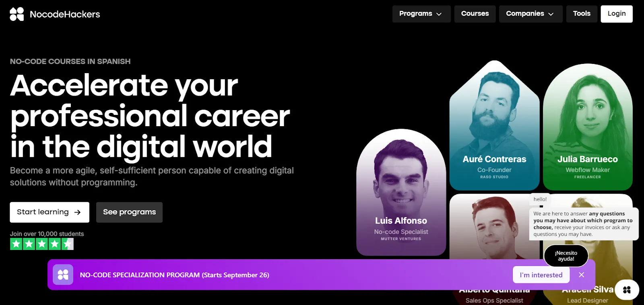The width and height of the screenshot is (644, 305).
Task: Click the Start learning button
Action: coord(50,212)
